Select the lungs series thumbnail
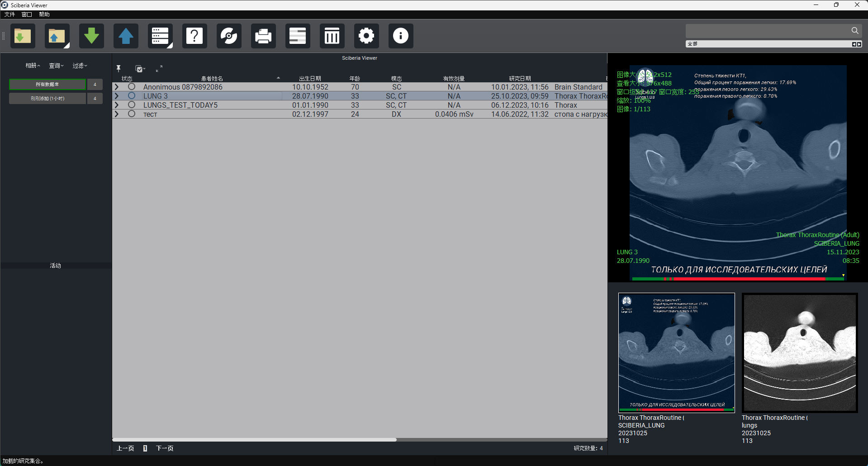Screen dimensions: 868x466 (x=800, y=353)
